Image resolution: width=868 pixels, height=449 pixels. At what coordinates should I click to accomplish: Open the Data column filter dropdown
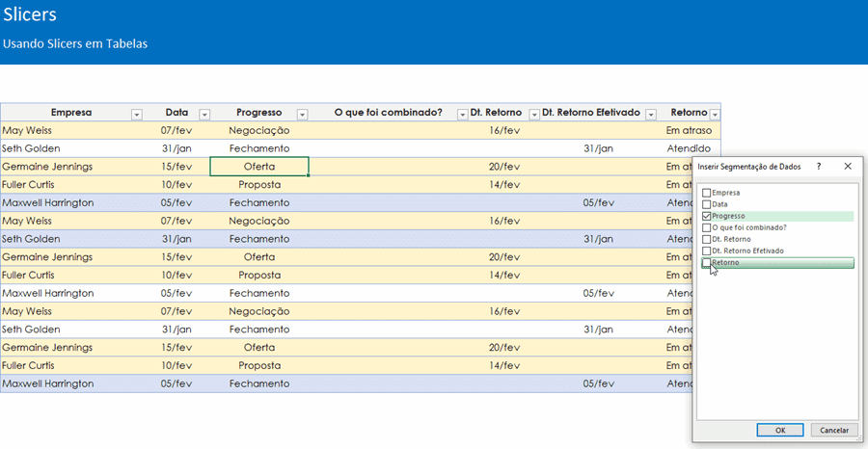pos(203,114)
